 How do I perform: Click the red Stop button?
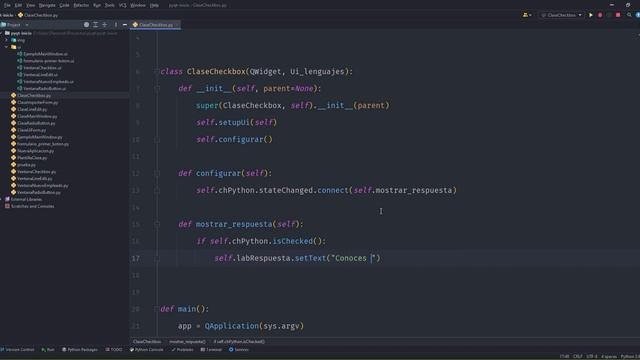(618, 15)
